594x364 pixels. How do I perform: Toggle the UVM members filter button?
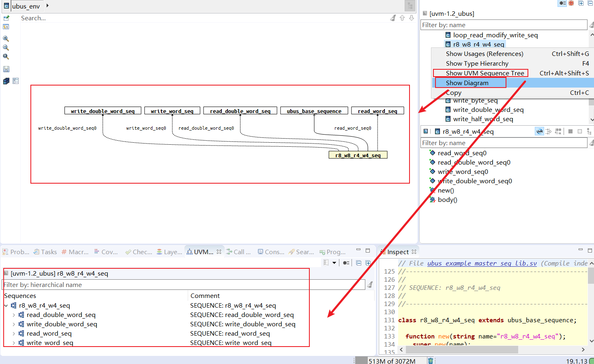(539, 131)
